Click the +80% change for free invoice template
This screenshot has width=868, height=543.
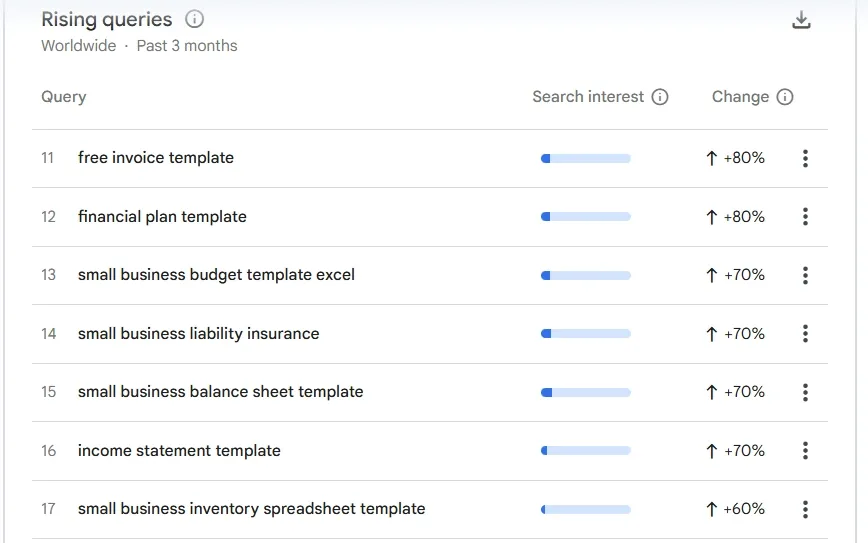pos(736,158)
